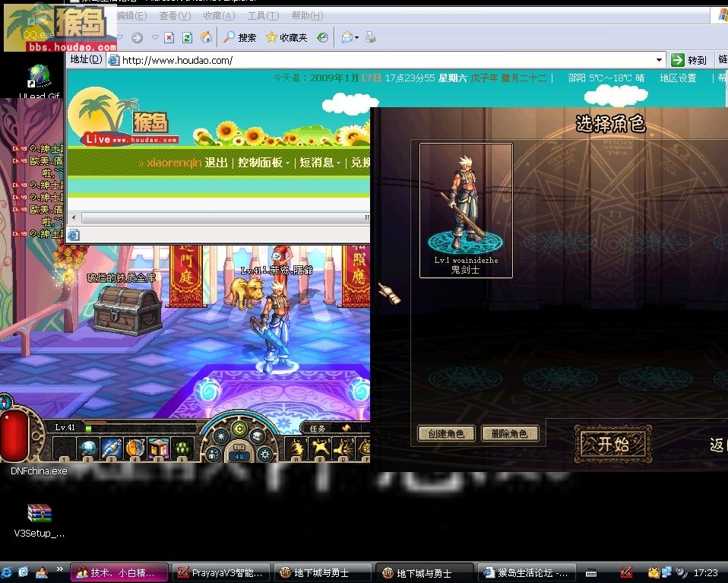The width and height of the screenshot is (728, 583).
Task: Open the inventory chest icon in game HUD
Action: tap(258, 436)
